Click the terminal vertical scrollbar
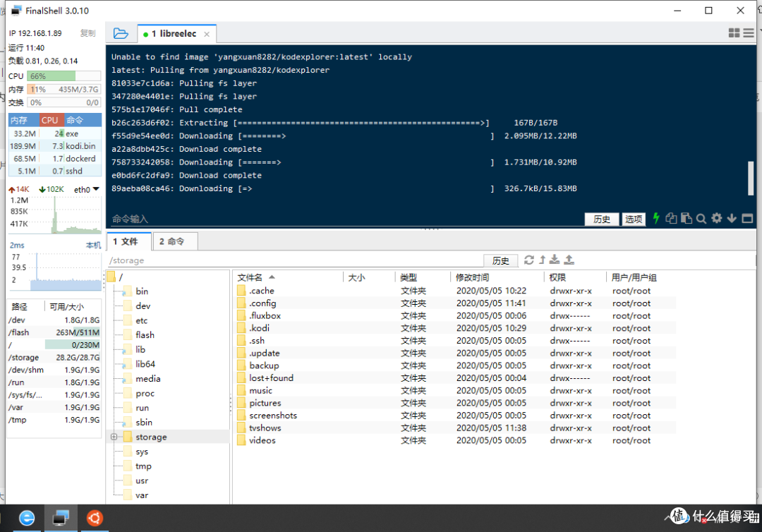 coord(751,179)
